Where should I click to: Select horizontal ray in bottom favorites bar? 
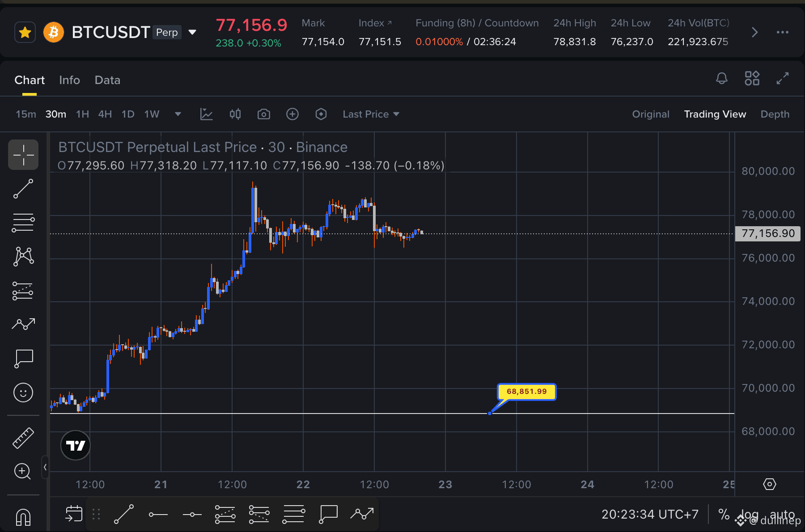[158, 515]
